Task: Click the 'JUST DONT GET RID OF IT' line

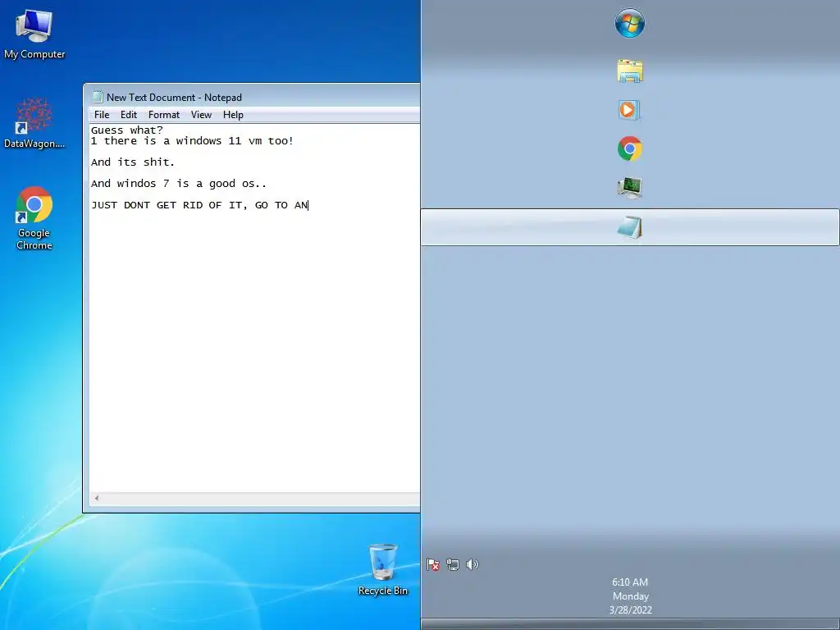Action: tap(199, 205)
